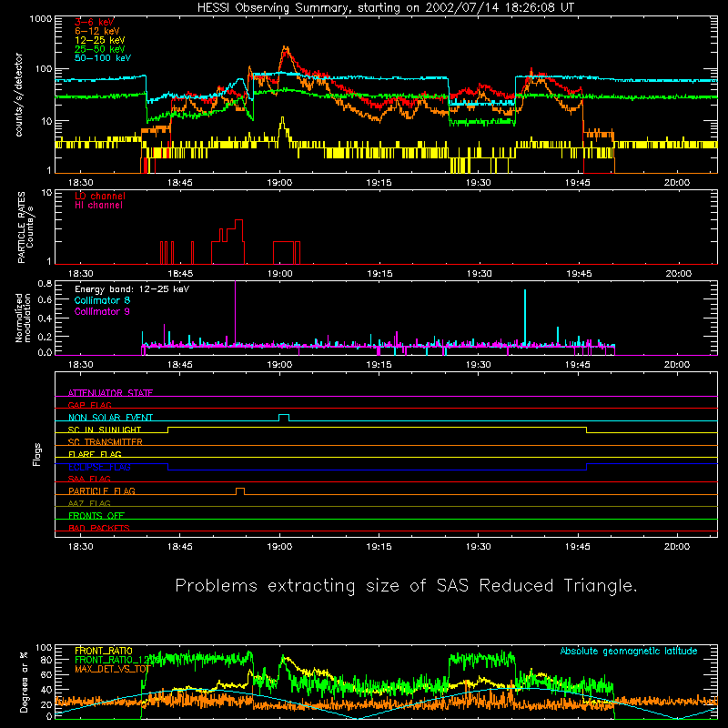Select the yellow FRONT_RATIO legend label
The height and width of the screenshot is (728, 728).
click(104, 651)
